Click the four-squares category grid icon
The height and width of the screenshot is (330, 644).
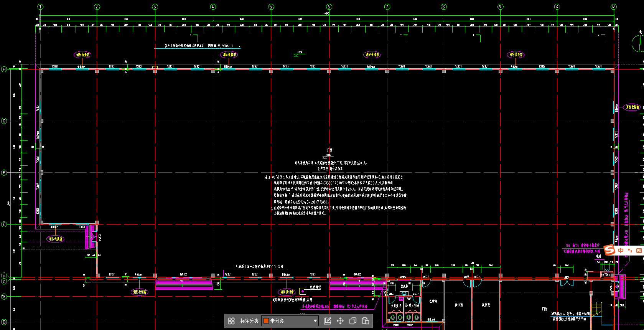tap(231, 321)
